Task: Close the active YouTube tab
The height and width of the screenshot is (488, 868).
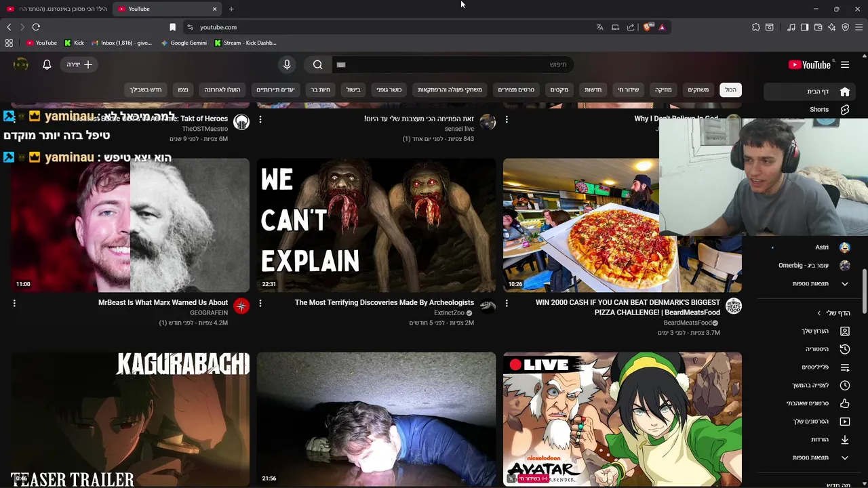Action: coord(215,9)
